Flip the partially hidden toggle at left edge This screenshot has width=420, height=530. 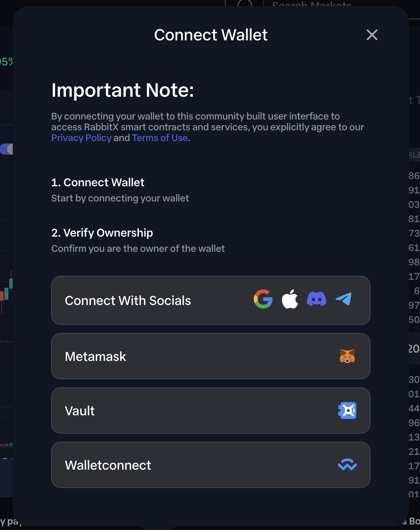point(7,149)
